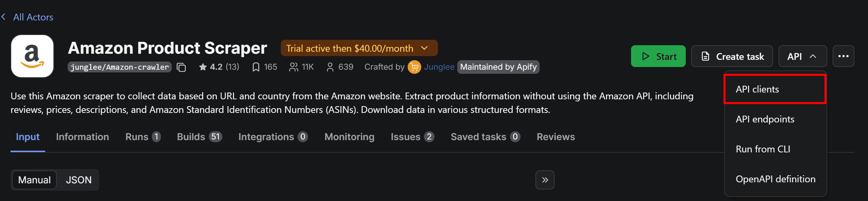Copy the actor ID junglee/Amazon-crawler
This screenshot has height=201, width=868.
pyautogui.click(x=182, y=67)
